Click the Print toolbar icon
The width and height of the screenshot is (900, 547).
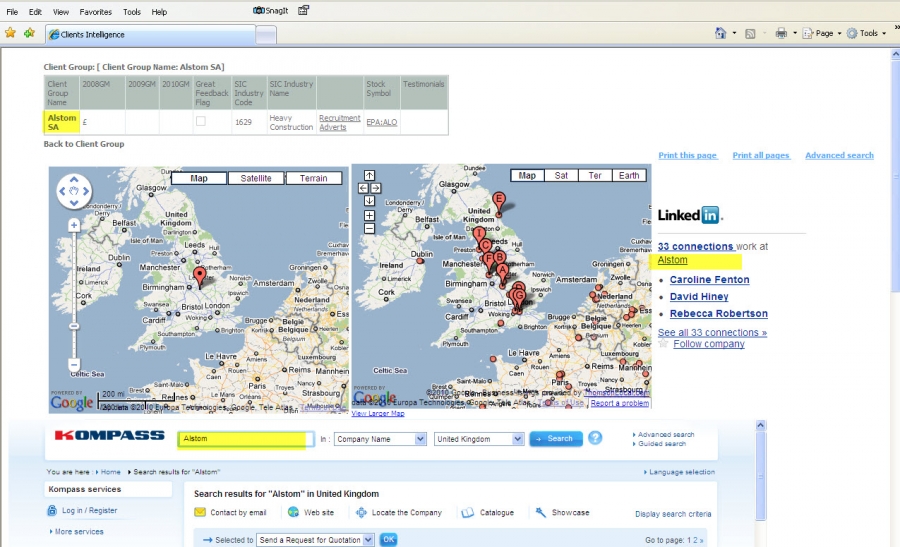pyautogui.click(x=781, y=33)
